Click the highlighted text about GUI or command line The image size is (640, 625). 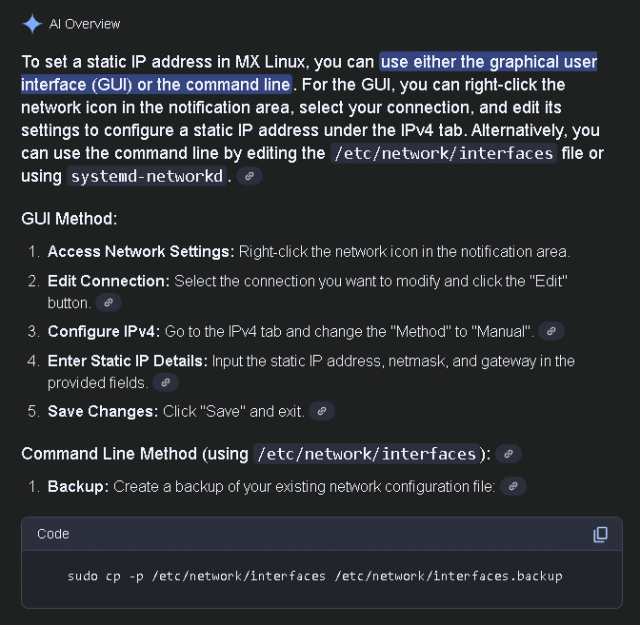click(486, 62)
